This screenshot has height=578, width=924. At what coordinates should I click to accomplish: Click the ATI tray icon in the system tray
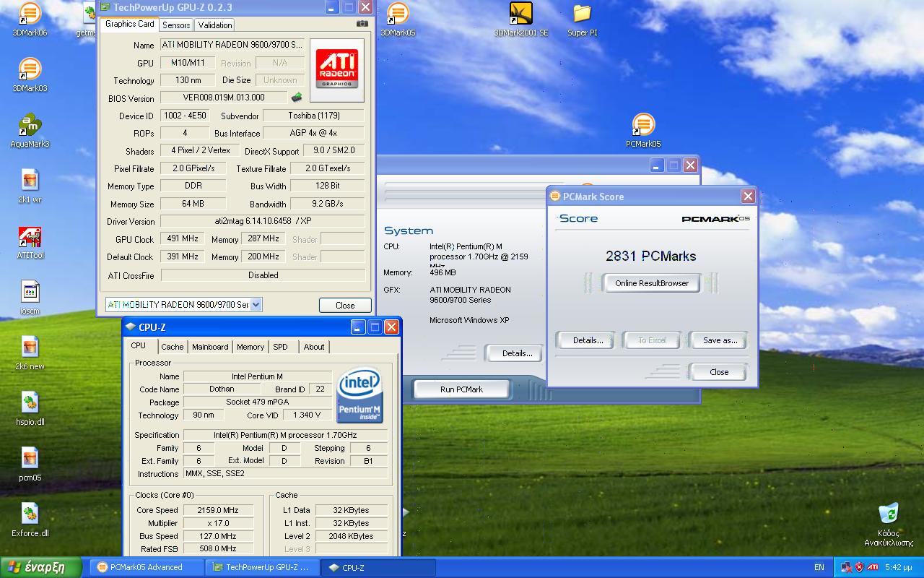click(873, 567)
